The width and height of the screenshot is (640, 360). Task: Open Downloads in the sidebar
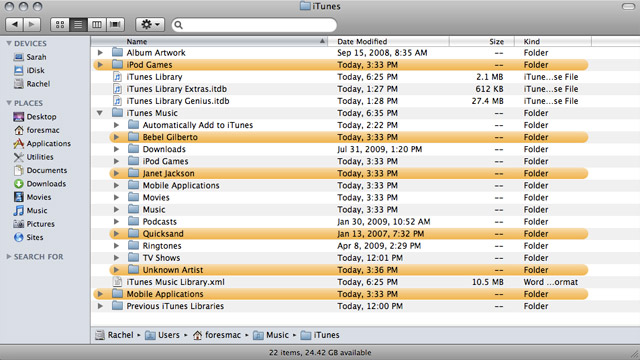(x=40, y=184)
